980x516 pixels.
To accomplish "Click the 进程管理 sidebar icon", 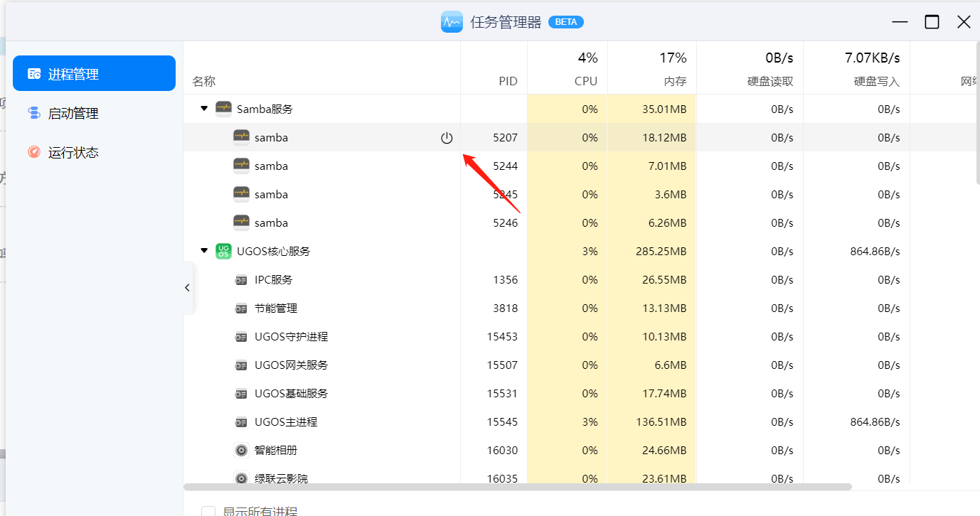I will [34, 73].
